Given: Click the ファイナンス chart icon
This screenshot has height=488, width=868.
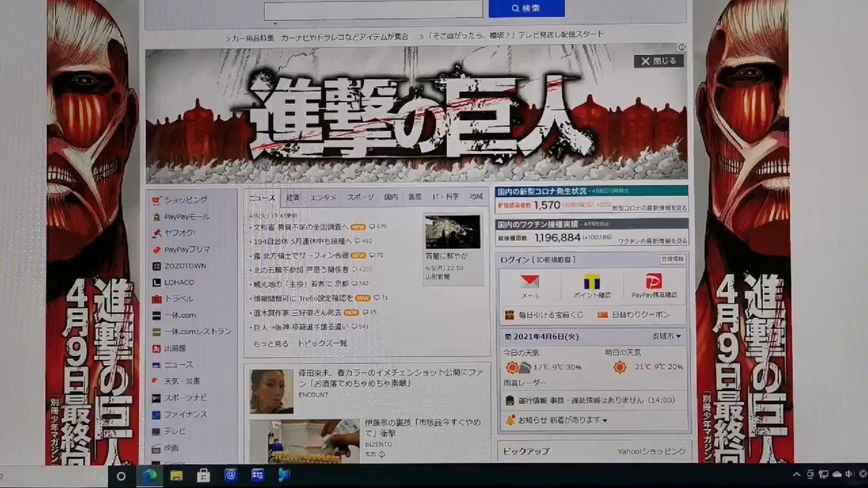Looking at the screenshot, I should tap(156, 414).
